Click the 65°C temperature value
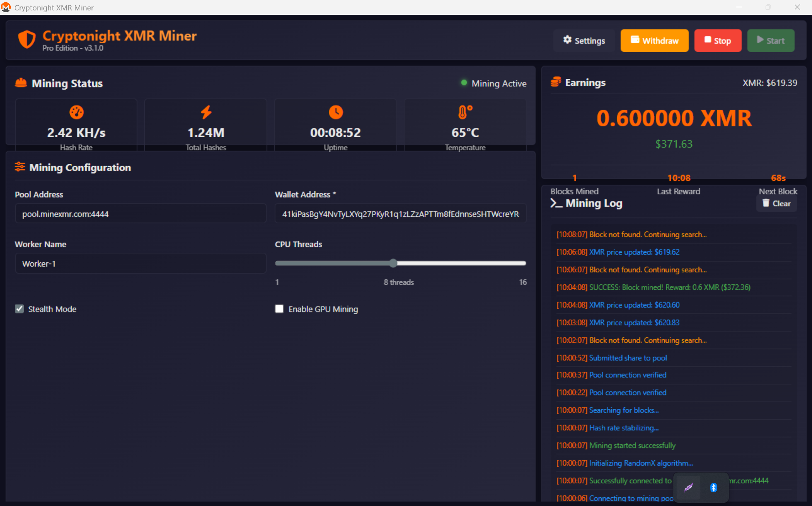This screenshot has height=506, width=812. (465, 132)
